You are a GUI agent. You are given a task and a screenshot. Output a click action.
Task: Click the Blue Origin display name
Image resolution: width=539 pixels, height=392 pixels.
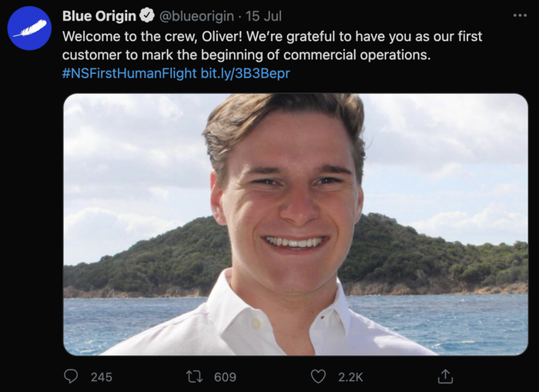pos(99,16)
